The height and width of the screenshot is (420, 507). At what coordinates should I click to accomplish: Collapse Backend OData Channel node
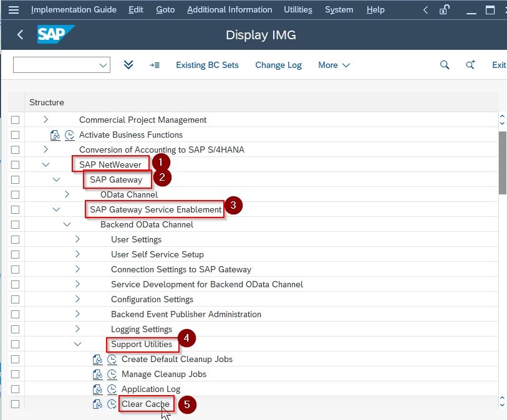[x=67, y=224]
